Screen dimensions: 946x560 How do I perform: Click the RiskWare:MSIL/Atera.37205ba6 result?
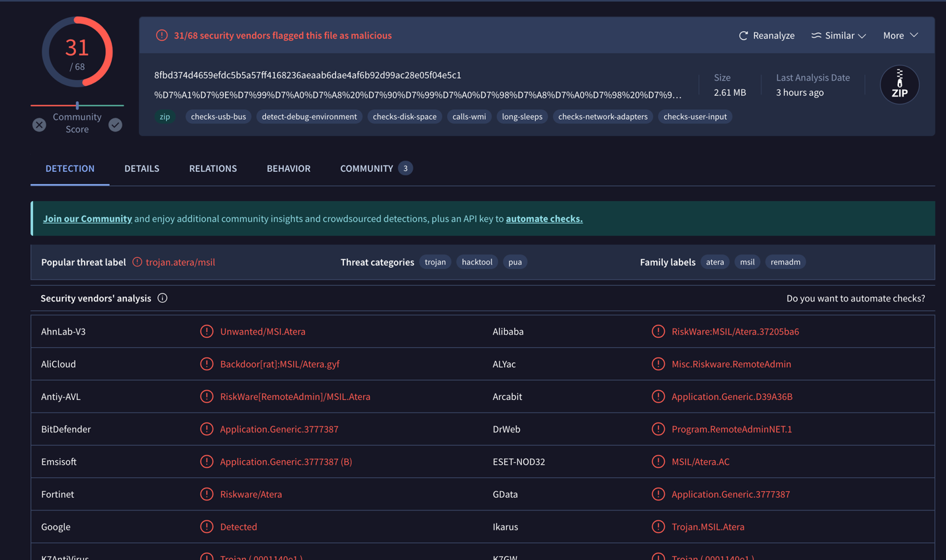(x=735, y=331)
